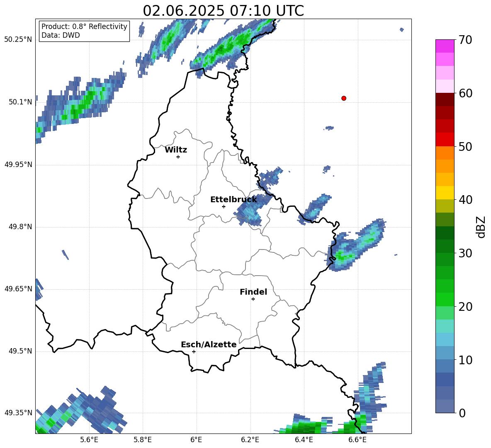This screenshot has width=491, height=448.
Task: Click the Wiltz city label
Action: [x=176, y=150]
